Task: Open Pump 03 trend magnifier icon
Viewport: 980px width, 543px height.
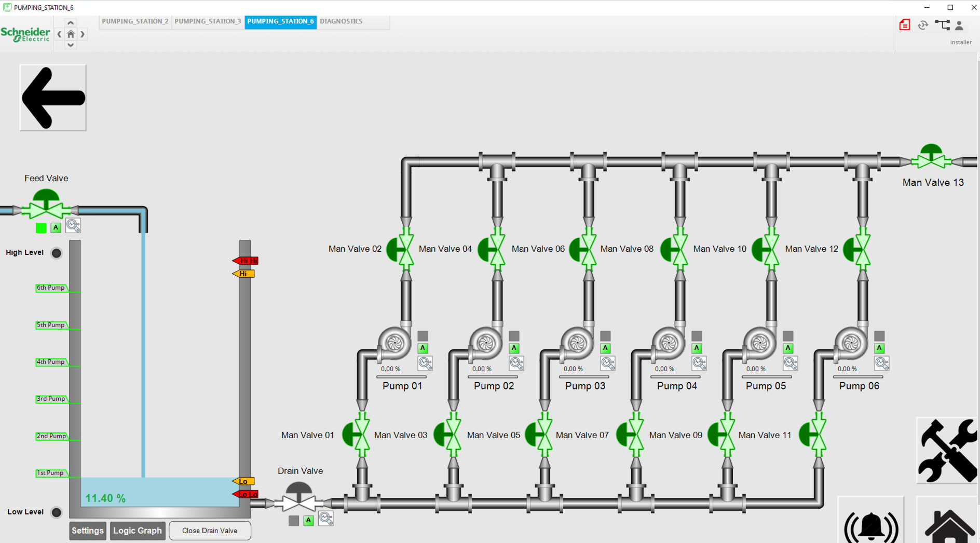Action: tap(608, 363)
